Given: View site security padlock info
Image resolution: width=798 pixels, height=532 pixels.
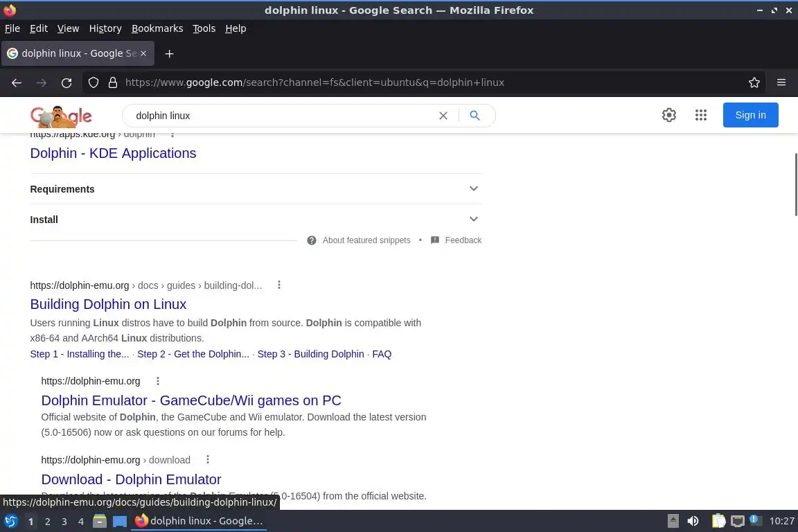Looking at the screenshot, I should coord(113,82).
